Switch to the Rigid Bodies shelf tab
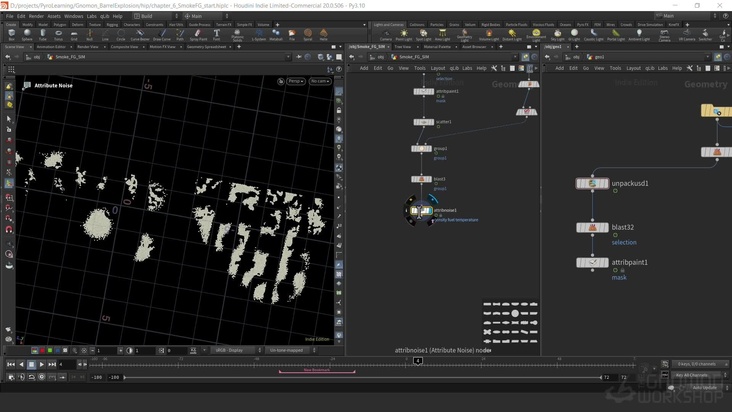The width and height of the screenshot is (732, 412). (490, 24)
